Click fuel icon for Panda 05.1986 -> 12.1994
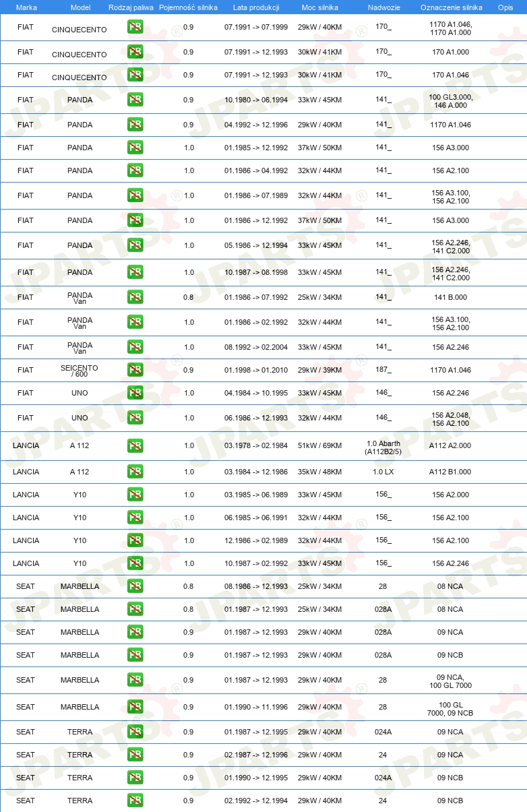The width and height of the screenshot is (527, 812). (135, 245)
